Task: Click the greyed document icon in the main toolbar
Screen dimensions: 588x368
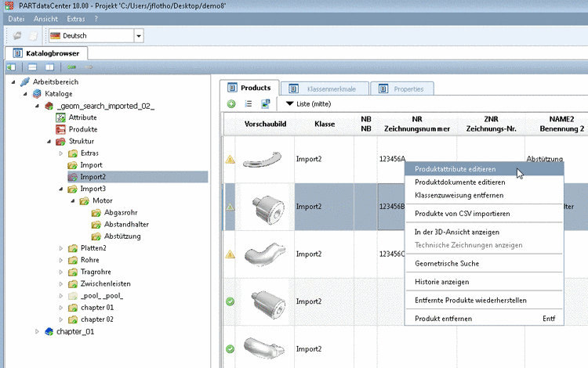Action: 34,36
